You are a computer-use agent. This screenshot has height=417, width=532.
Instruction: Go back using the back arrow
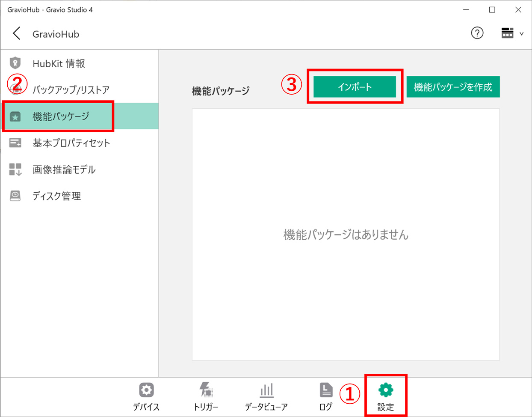point(17,33)
